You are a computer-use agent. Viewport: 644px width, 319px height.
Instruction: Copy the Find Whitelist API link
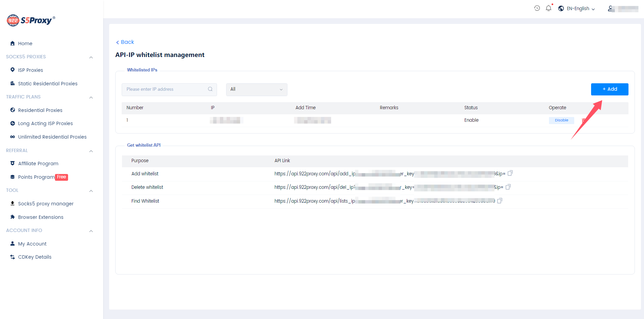click(x=500, y=201)
